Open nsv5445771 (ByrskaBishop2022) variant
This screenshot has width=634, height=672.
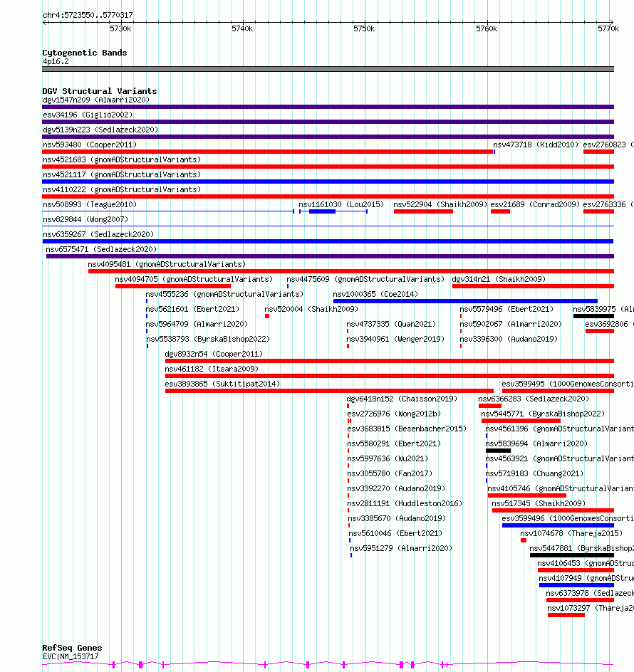click(543, 414)
